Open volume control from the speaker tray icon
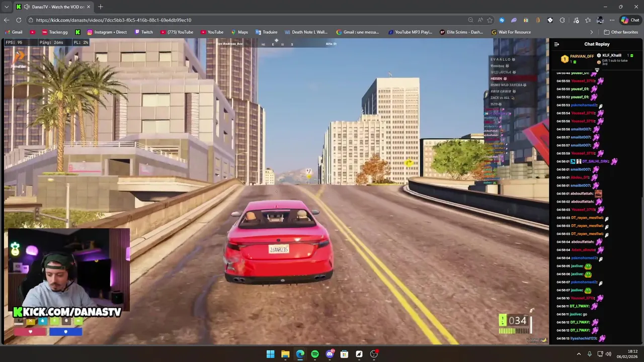The width and height of the screenshot is (644, 362). 608,354
